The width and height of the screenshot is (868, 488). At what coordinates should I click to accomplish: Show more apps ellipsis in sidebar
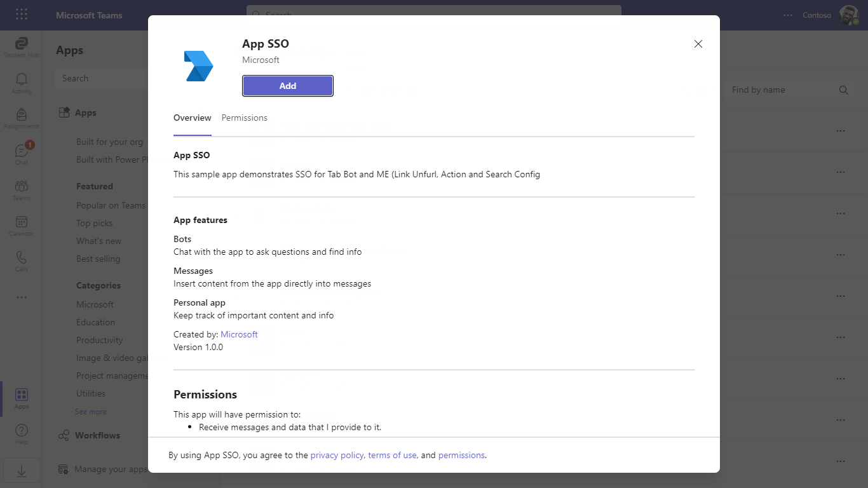[x=22, y=297]
